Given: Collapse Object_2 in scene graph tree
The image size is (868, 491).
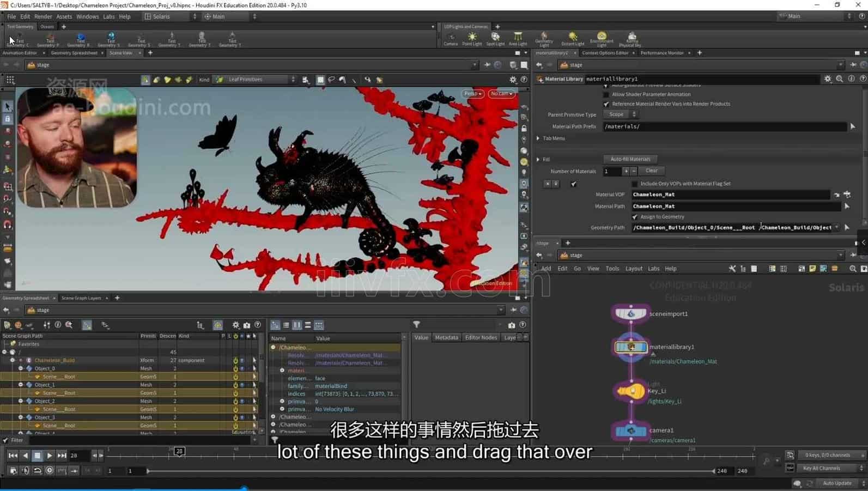Looking at the screenshot, I should click(21, 401).
